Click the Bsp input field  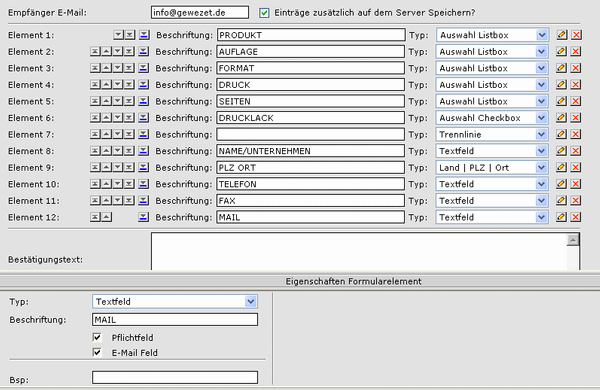[x=175, y=377]
